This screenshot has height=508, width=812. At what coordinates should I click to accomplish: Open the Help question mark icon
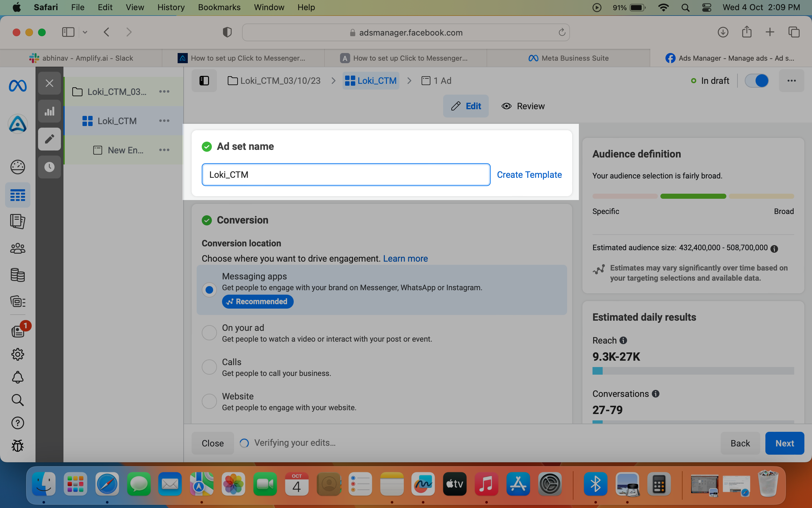(x=17, y=423)
